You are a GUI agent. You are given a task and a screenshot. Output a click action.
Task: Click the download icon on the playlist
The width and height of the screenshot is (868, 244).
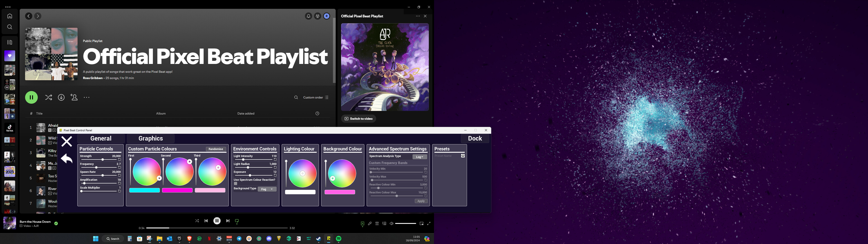pyautogui.click(x=61, y=97)
